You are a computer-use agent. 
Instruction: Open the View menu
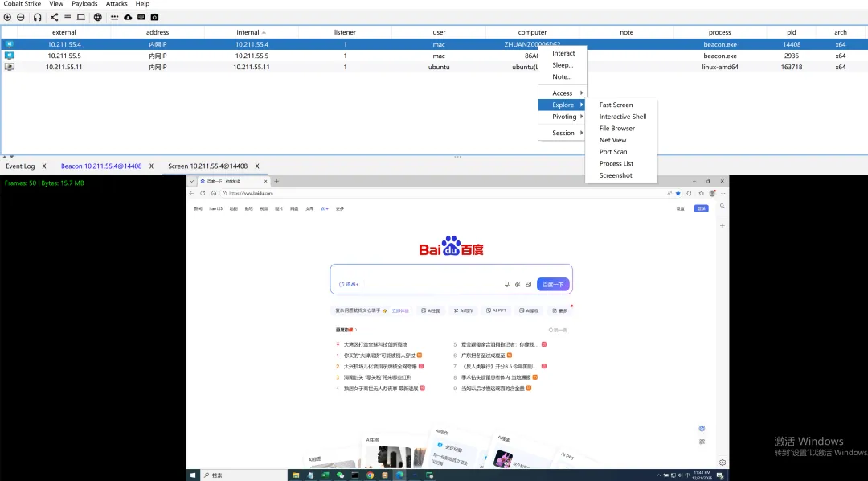point(56,4)
